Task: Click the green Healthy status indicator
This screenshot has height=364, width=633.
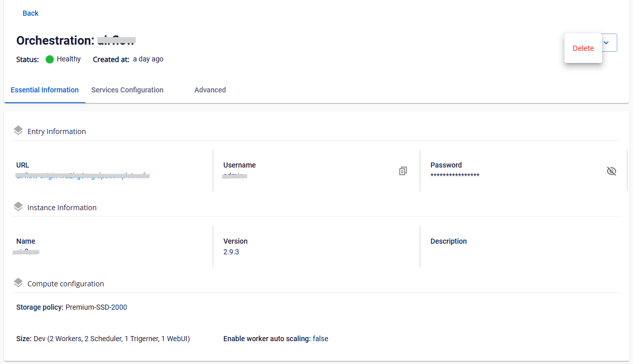Action: (x=50, y=59)
